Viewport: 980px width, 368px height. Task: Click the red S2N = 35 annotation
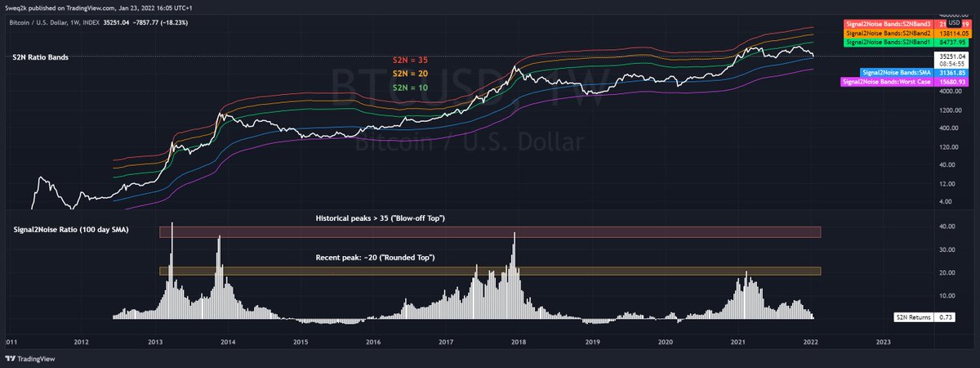tap(410, 61)
